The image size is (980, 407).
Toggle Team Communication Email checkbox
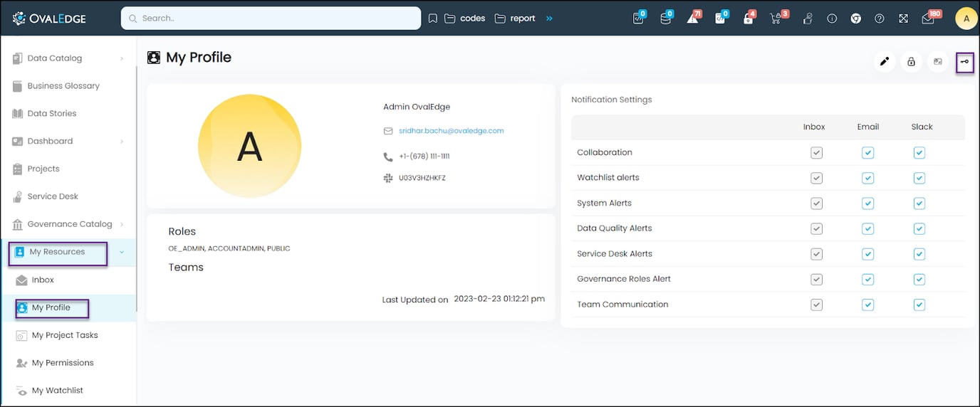click(867, 305)
